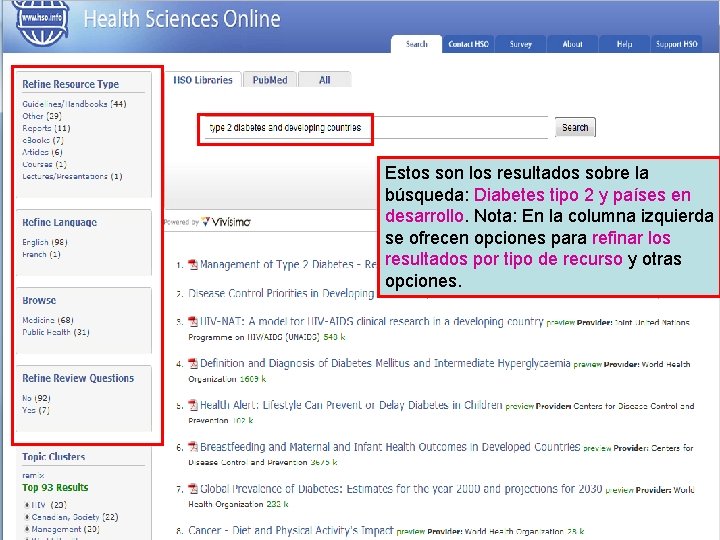This screenshot has width=720, height=540.
Task: Refine review questions to Yes (7)
Action: [36, 410]
